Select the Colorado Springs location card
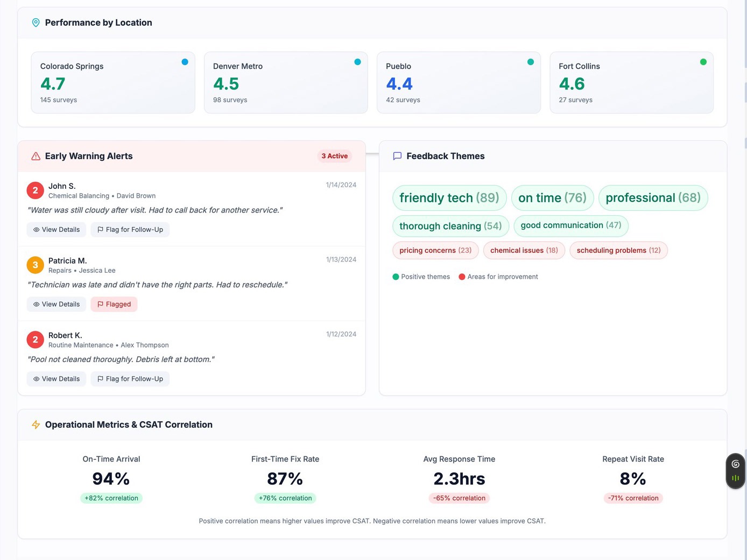Screen dimensions: 747x560 coord(113,82)
